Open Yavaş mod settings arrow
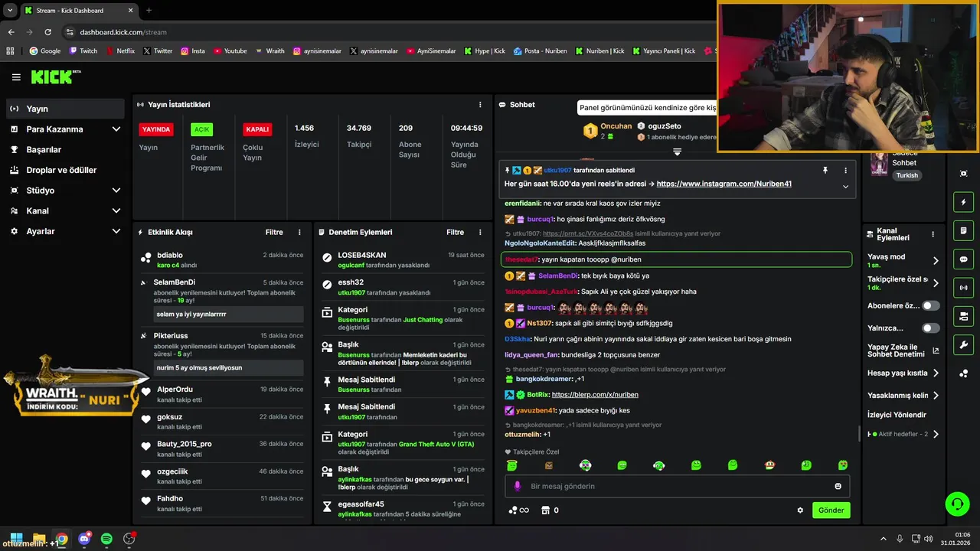The height and width of the screenshot is (551, 980). [936, 261]
